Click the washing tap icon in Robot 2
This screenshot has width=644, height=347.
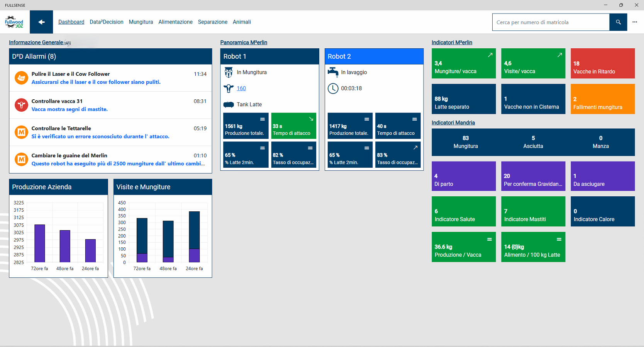tap(333, 72)
